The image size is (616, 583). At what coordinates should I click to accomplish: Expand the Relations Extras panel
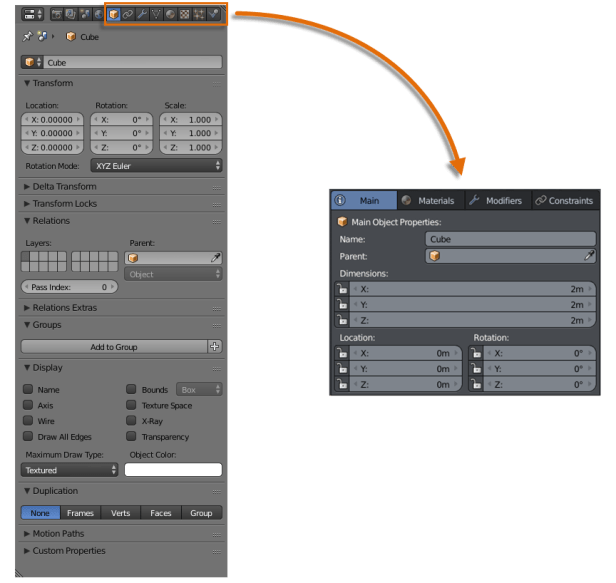click(x=27, y=307)
